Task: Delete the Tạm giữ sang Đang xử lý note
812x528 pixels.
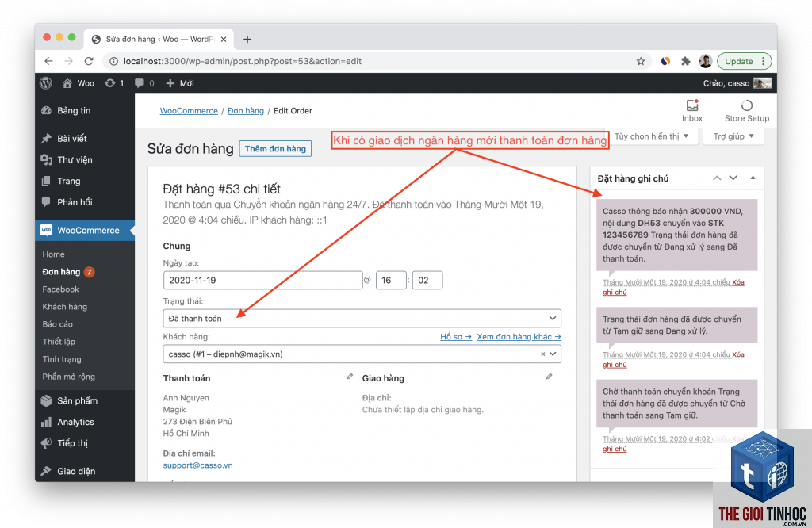Action: (738, 354)
